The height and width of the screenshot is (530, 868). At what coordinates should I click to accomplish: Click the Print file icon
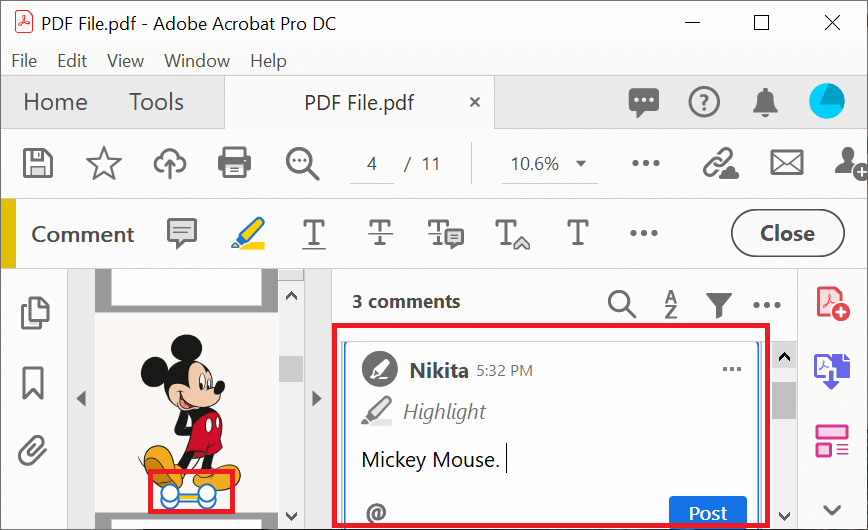point(233,163)
